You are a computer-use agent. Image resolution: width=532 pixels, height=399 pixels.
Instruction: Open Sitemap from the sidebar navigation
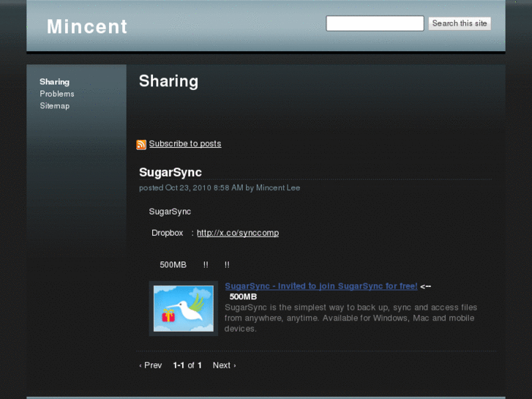coord(55,105)
